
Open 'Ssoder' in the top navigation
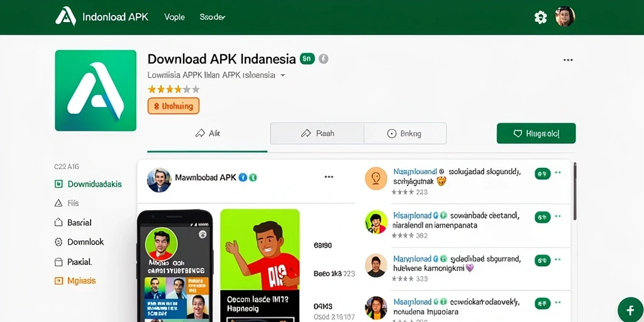pos(213,17)
